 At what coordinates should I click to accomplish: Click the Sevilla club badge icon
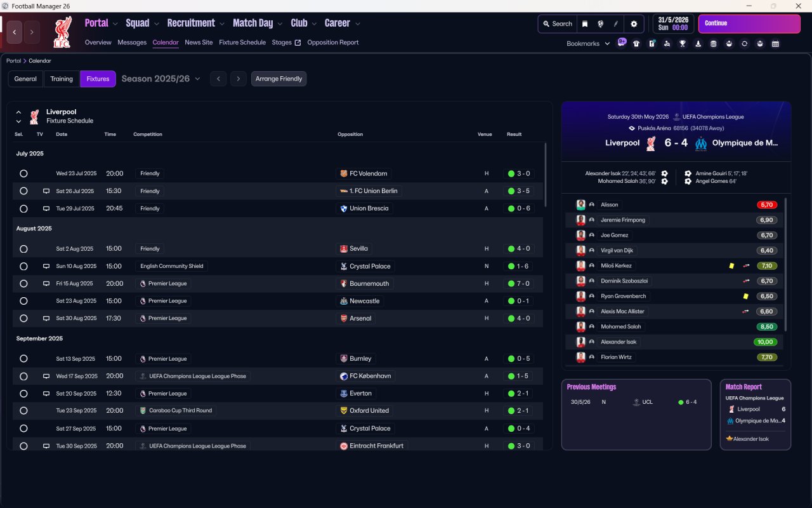pos(344,249)
